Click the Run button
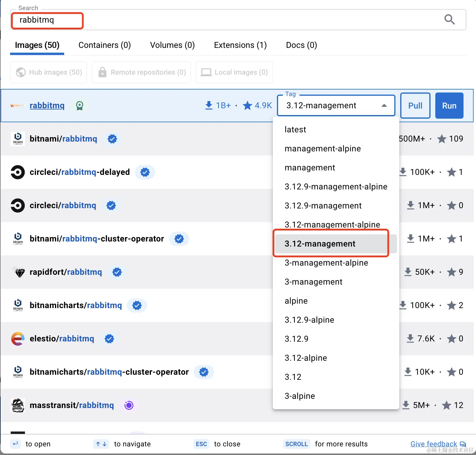 coord(449,106)
